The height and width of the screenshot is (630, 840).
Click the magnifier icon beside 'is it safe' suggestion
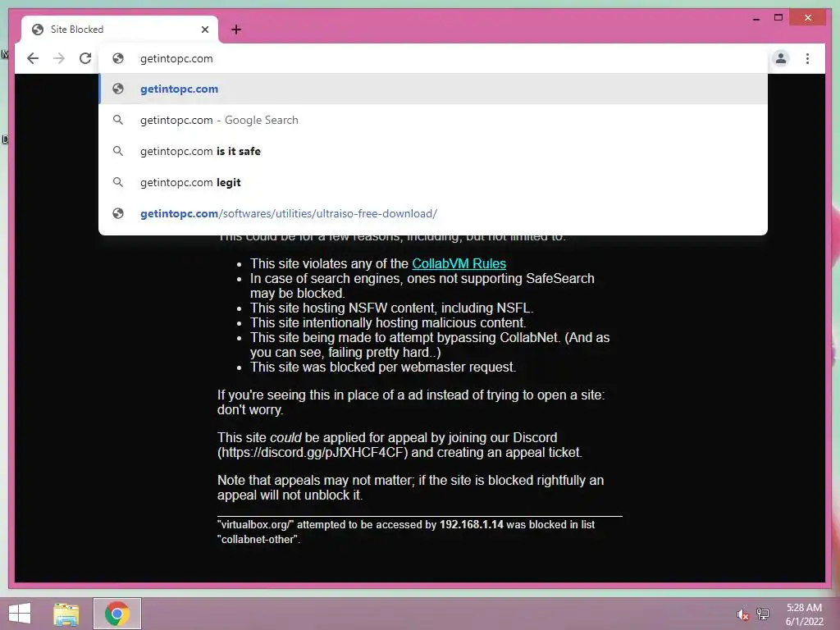tap(118, 151)
